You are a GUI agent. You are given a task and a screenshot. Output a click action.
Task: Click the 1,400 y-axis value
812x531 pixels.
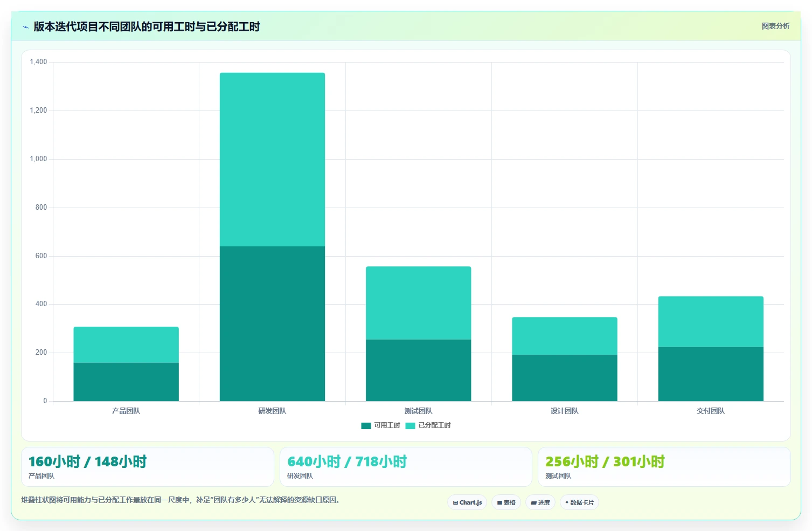[x=38, y=62]
